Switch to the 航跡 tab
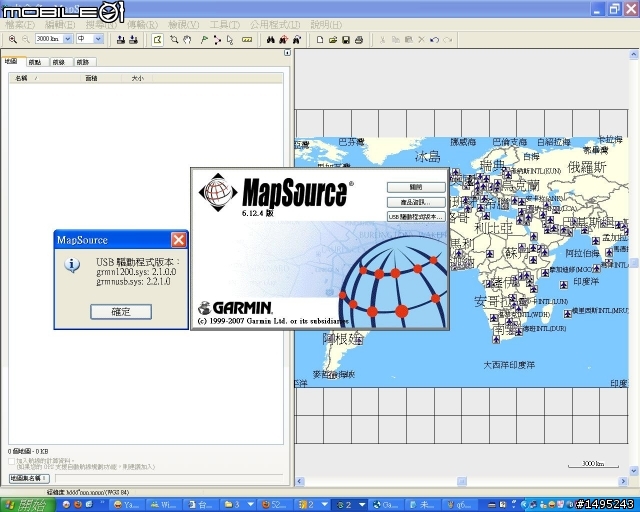This screenshot has height=512, width=640. [83, 62]
